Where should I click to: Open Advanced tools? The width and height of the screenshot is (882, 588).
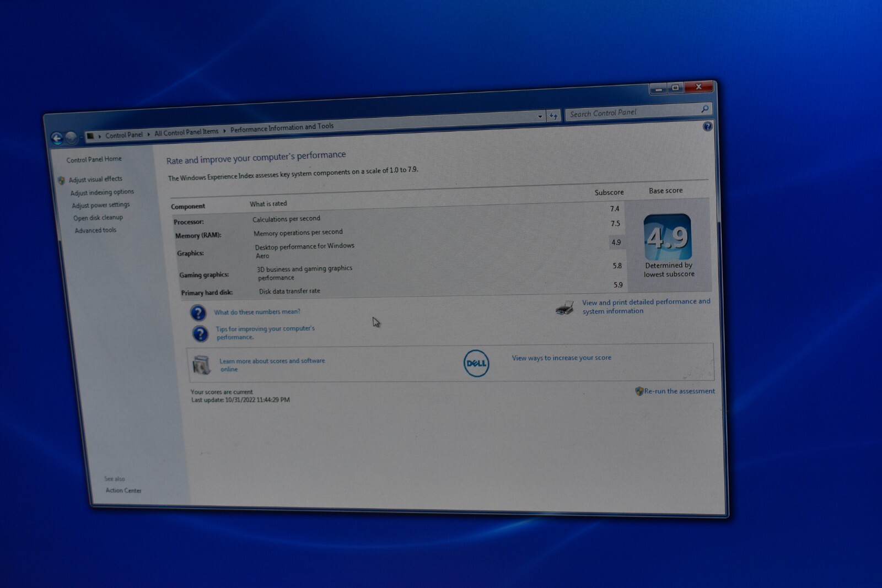tap(96, 230)
